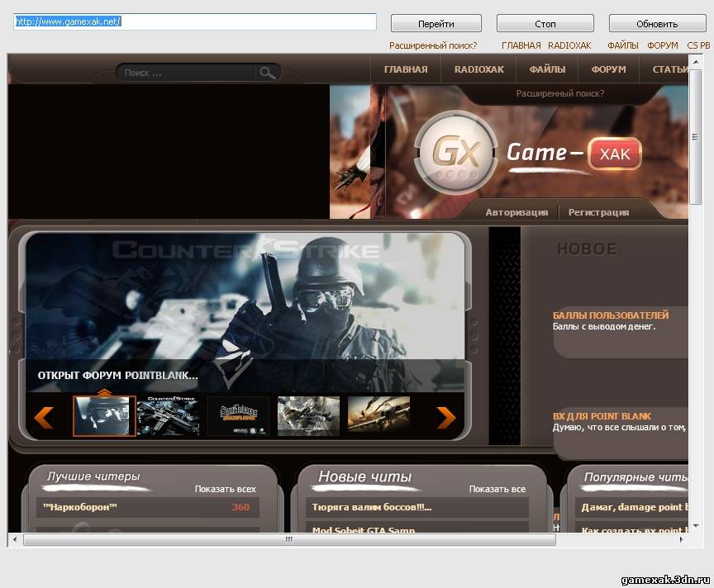Image resolution: width=714 pixels, height=588 pixels.
Task: Click the Перейти button
Action: point(436,24)
